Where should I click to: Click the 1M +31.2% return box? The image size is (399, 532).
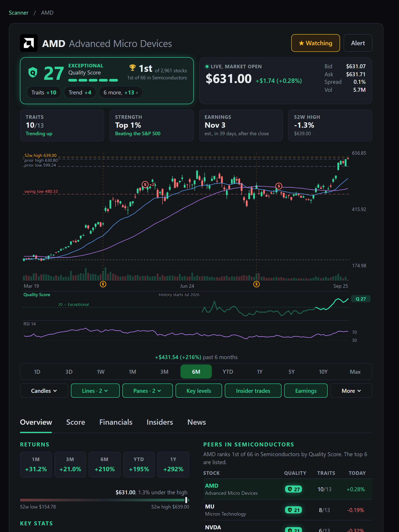[x=36, y=464]
